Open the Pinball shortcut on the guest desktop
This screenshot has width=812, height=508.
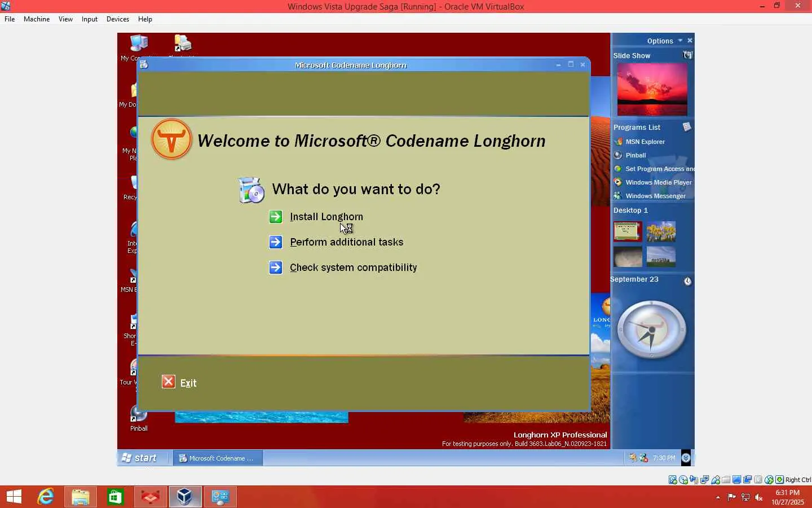(x=139, y=418)
